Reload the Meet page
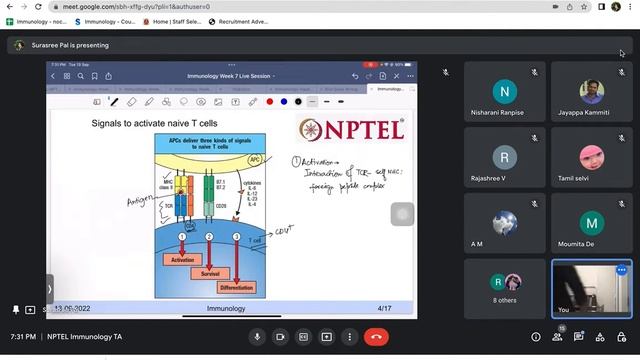The image size is (640, 360). (38, 7)
